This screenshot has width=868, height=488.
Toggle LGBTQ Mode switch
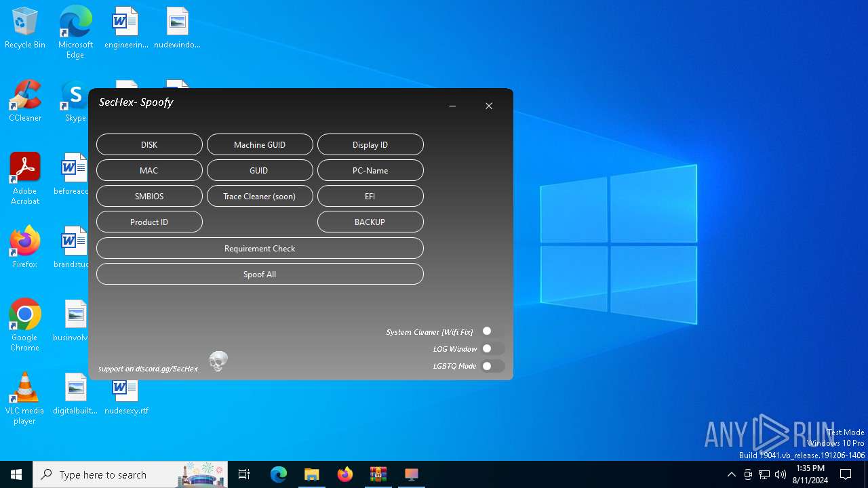(x=492, y=366)
